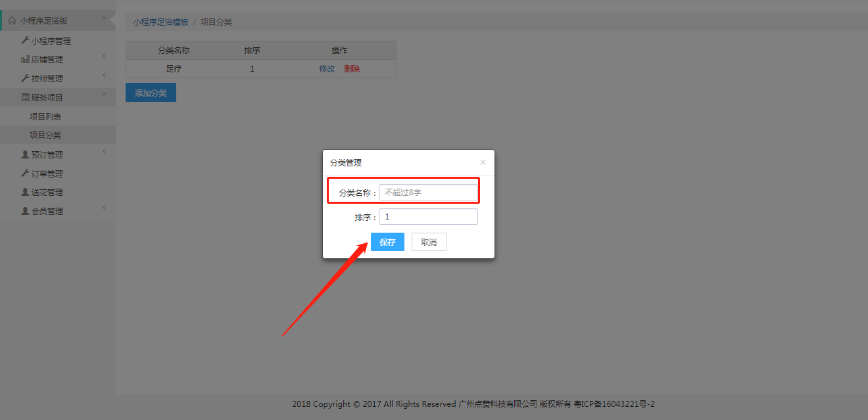868x420 pixels.
Task: Close the 分类管理 dialog with X
Action: coord(483,162)
